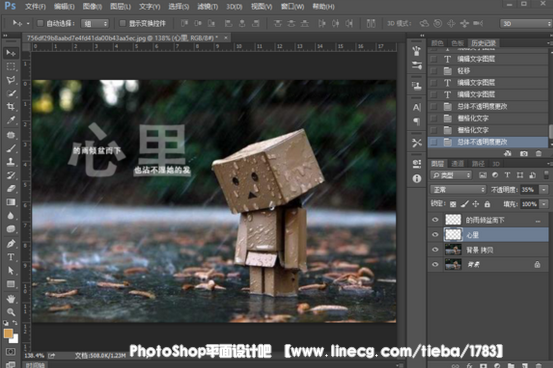
Task: Enable the 自动选择 checkbox
Action: (x=40, y=23)
